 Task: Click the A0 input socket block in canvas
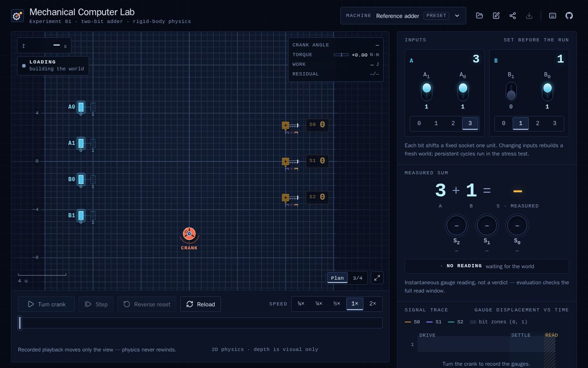click(81, 107)
